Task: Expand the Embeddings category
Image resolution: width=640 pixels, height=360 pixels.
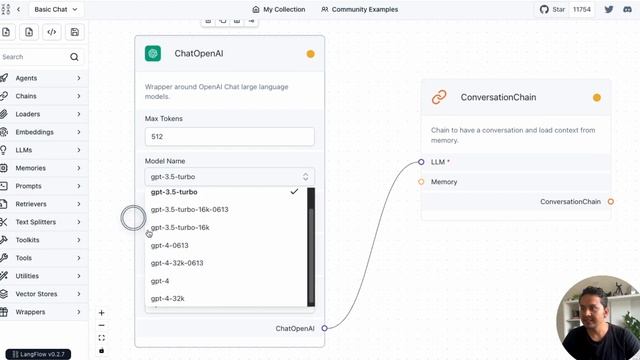Action: click(44, 132)
